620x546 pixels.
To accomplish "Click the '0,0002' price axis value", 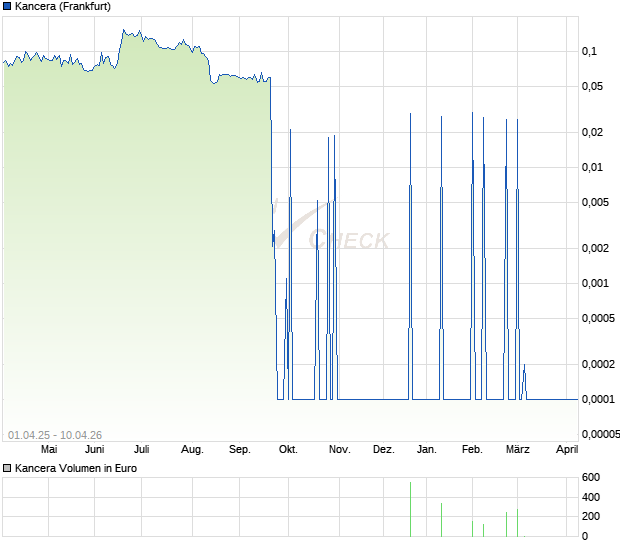I will coord(599,364).
